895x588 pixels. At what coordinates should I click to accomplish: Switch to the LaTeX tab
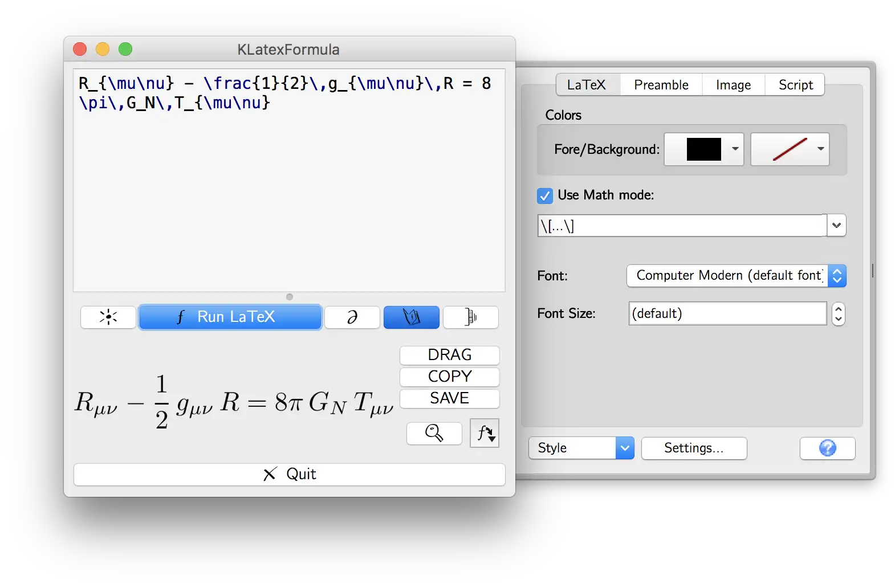[588, 85]
